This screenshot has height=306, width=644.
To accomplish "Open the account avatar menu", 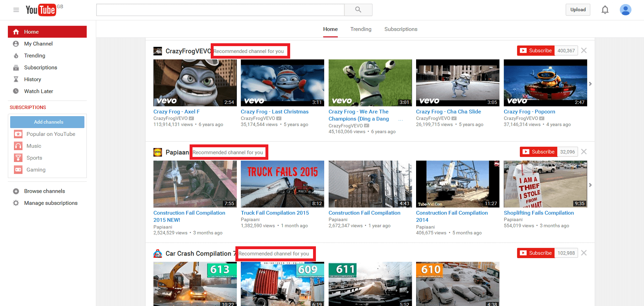I will tap(625, 10).
